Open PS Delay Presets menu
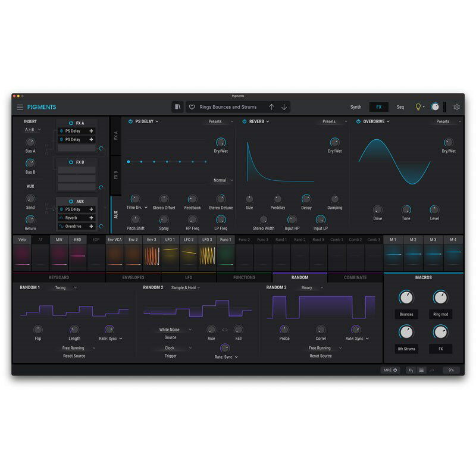Image resolution: width=476 pixels, height=476 pixels. [221, 121]
